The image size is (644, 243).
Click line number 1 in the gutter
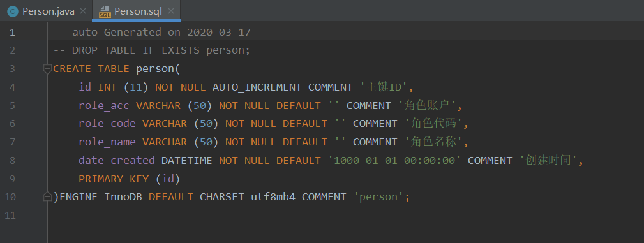(x=12, y=32)
